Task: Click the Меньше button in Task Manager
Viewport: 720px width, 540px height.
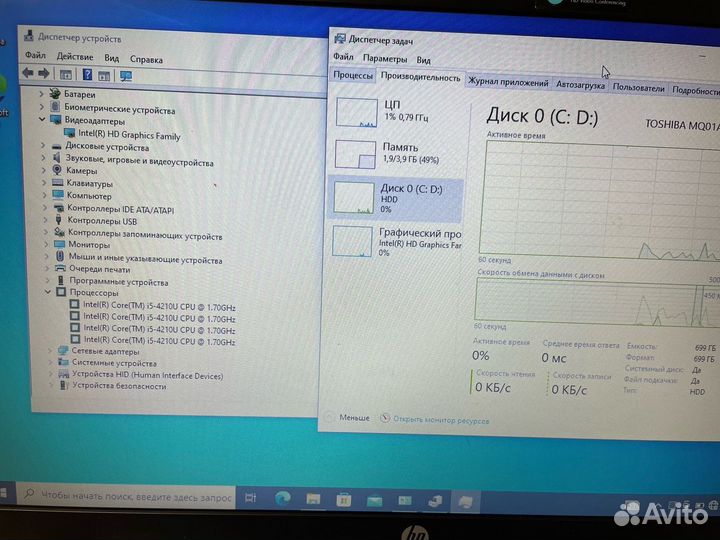Action: tap(354, 417)
